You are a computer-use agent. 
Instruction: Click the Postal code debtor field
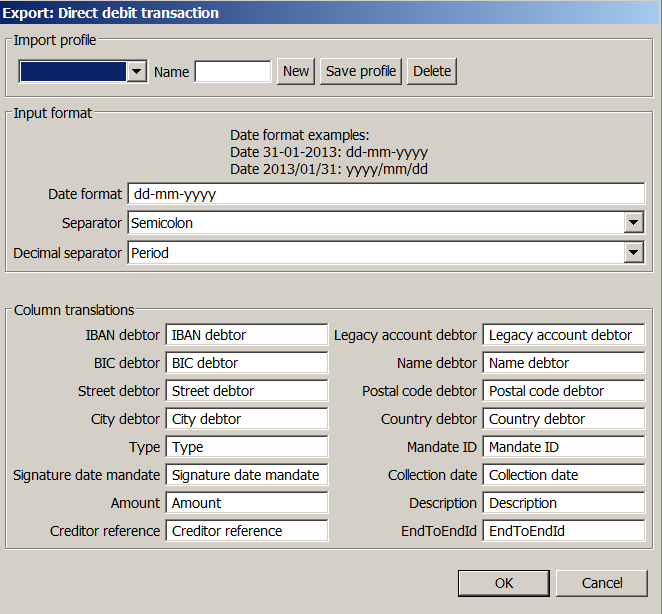point(564,391)
